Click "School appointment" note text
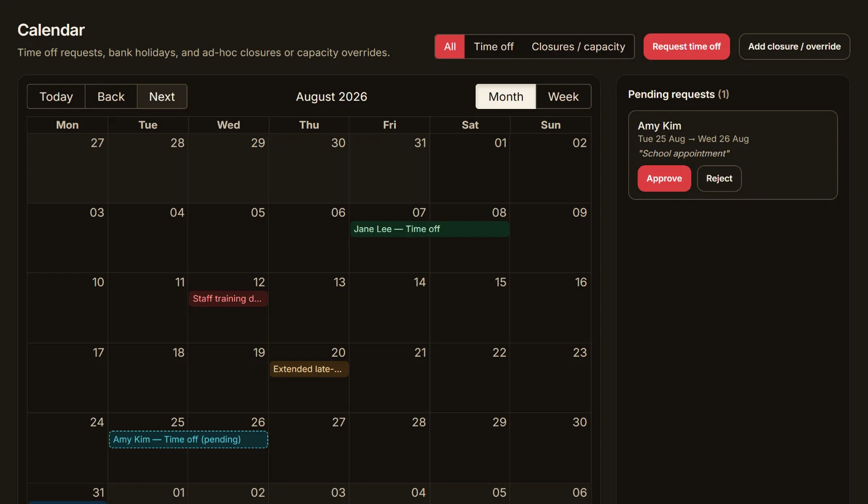The height and width of the screenshot is (504, 868). click(x=684, y=153)
